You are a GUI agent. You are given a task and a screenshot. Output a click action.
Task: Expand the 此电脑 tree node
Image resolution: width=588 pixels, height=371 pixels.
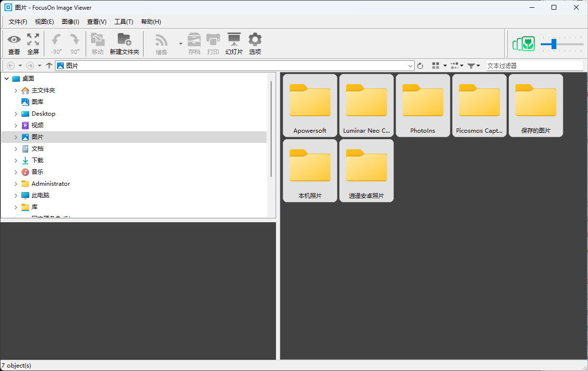(x=16, y=195)
